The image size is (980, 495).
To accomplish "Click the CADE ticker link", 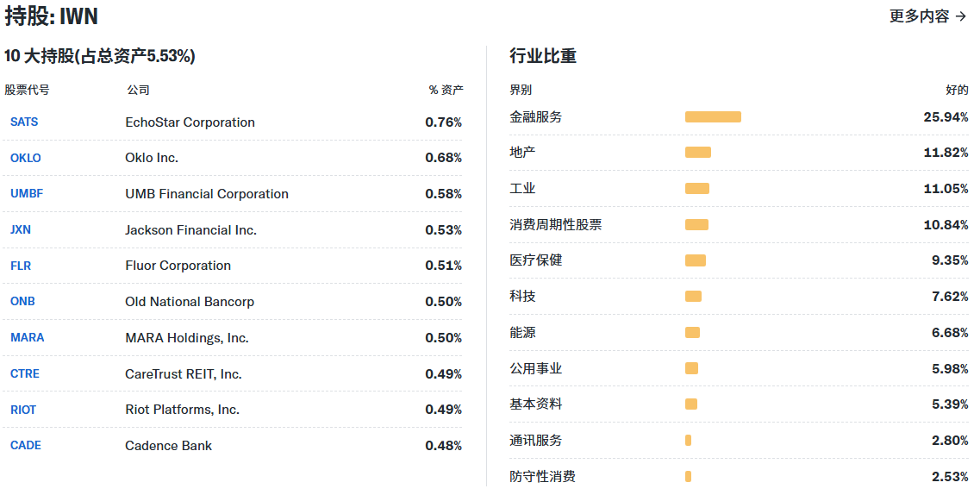I will point(26,446).
